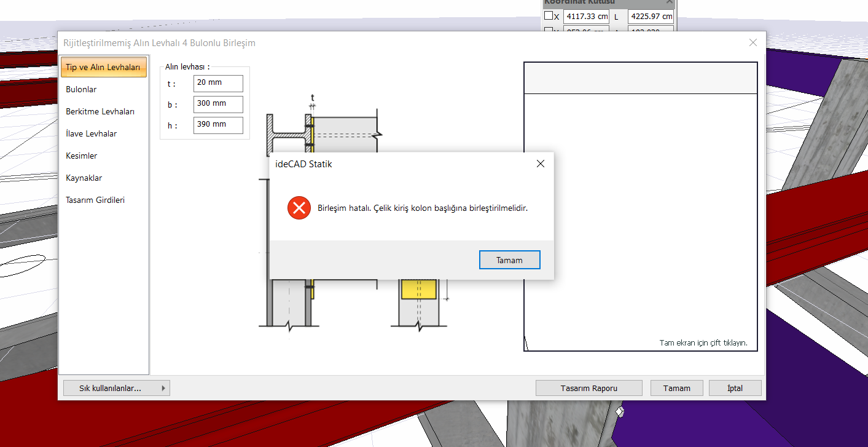Select the İlave Levhalar tab

coord(91,133)
